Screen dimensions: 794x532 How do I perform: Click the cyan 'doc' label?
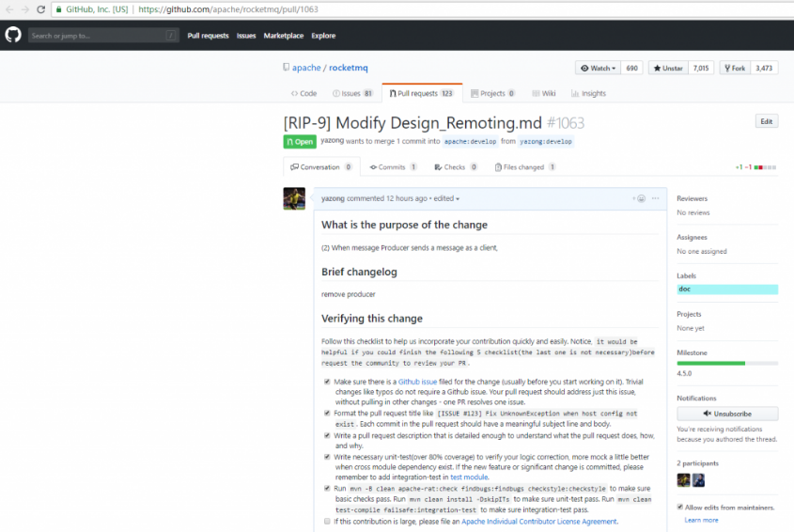tap(727, 289)
